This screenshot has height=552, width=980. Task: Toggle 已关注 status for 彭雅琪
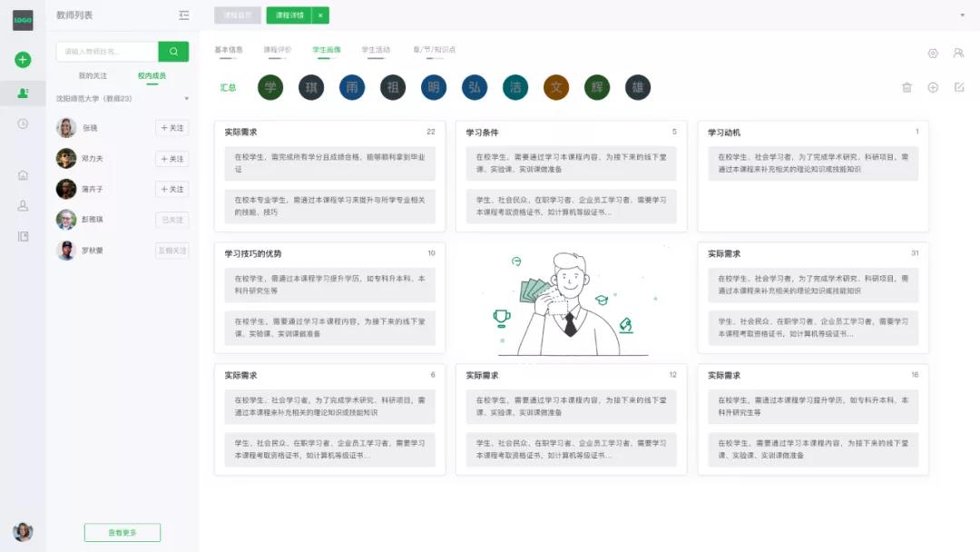click(171, 220)
